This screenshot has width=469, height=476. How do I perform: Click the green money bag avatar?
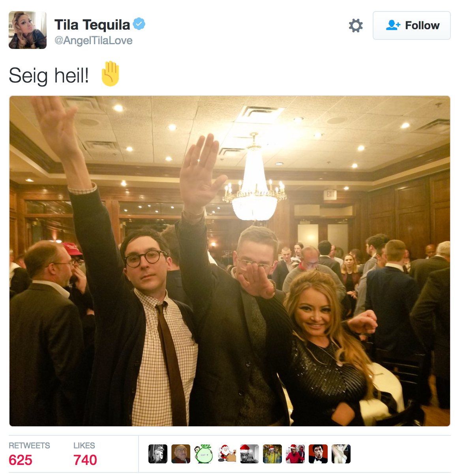point(204,454)
